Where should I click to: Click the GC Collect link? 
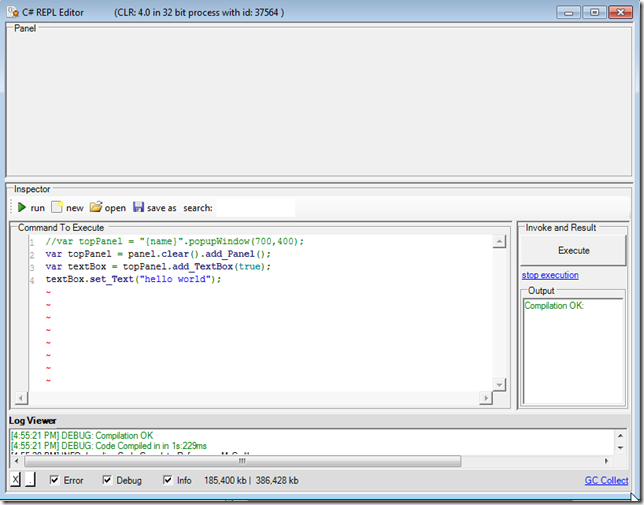point(606,480)
